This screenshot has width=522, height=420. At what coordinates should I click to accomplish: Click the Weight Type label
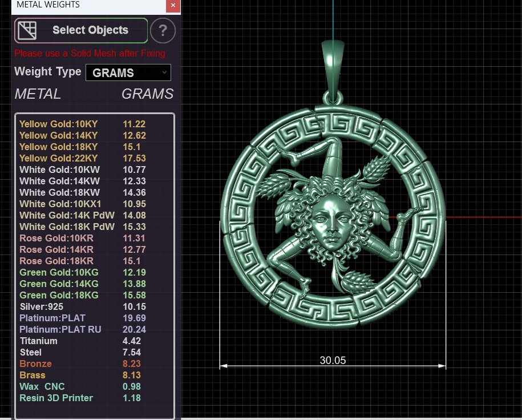(x=47, y=71)
